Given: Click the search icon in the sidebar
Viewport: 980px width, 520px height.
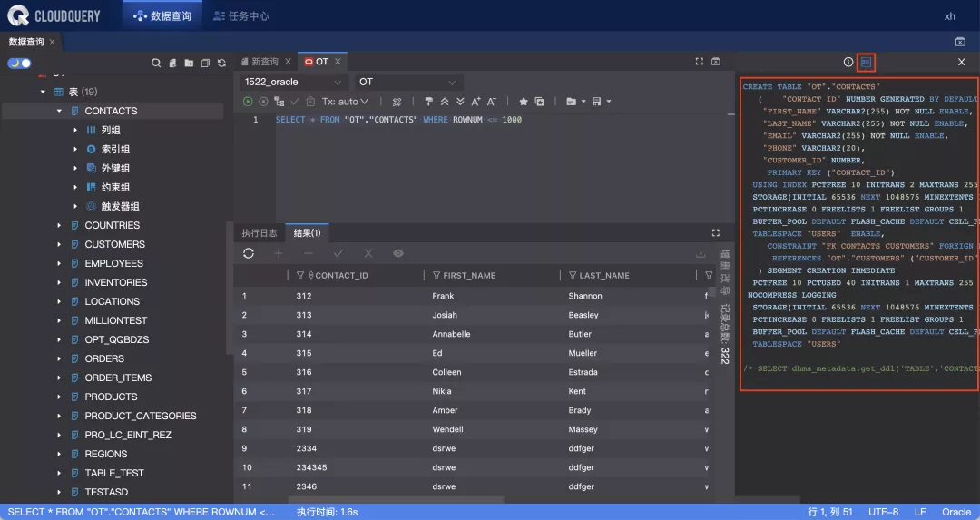Looking at the screenshot, I should click(x=156, y=64).
